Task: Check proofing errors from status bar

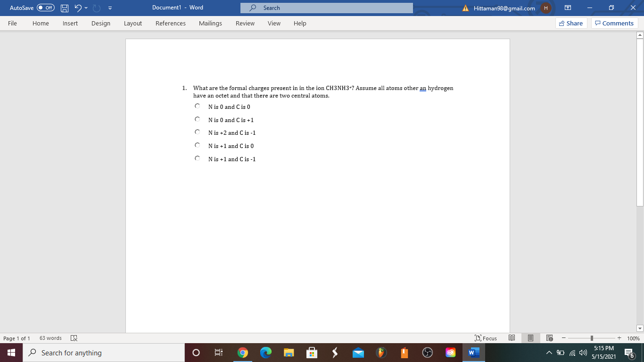Action: pos(73,338)
